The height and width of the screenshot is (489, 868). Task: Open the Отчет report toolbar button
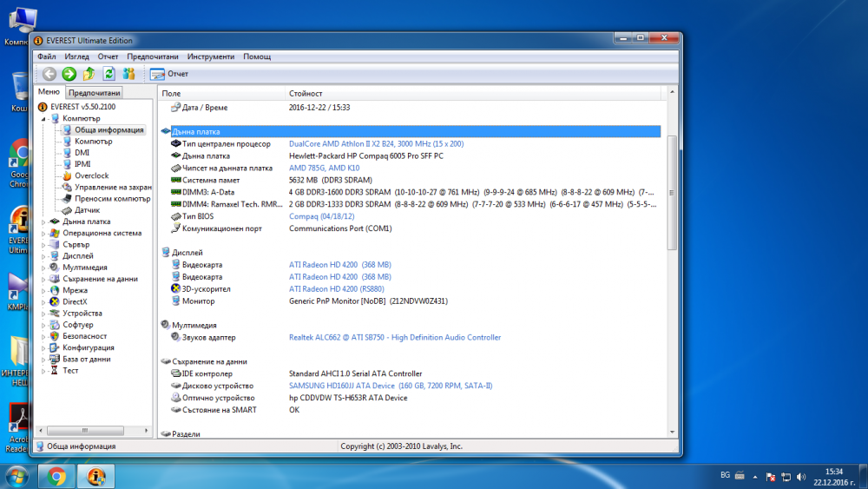(169, 74)
